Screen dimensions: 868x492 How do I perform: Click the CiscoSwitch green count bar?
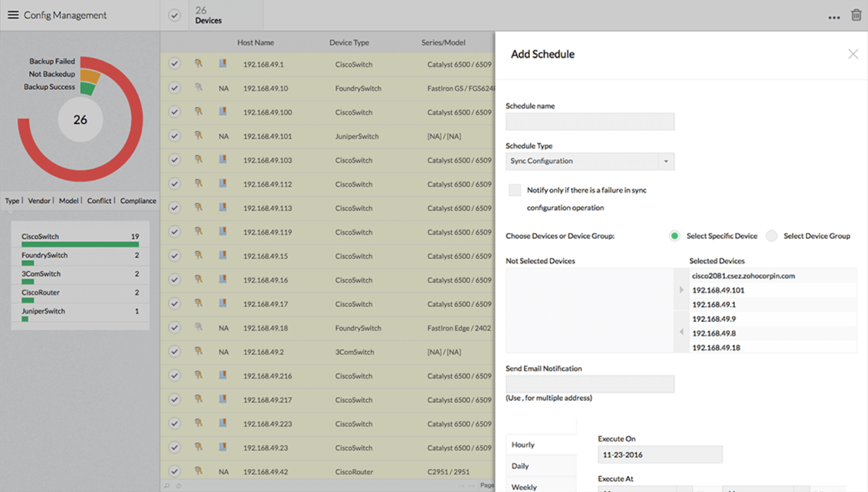click(x=80, y=244)
